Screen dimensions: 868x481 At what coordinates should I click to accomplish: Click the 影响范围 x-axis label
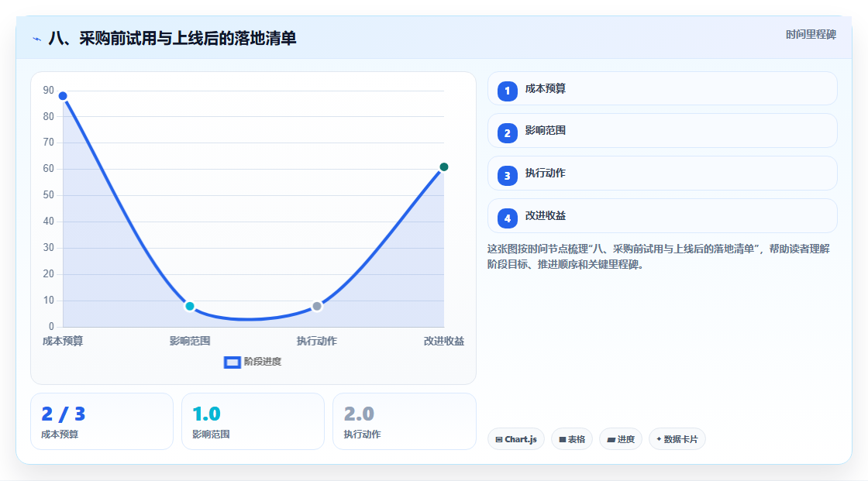click(190, 341)
